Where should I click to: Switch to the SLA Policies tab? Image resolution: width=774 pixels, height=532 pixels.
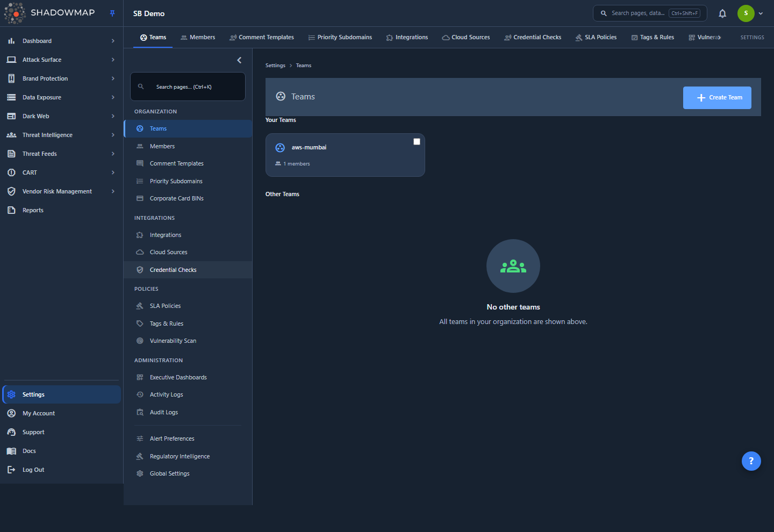[x=596, y=38]
